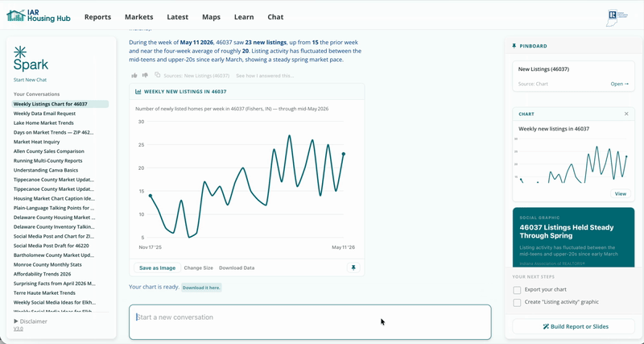Expand the Disclaimer section
Image resolution: width=644 pixels, height=344 pixels.
click(x=31, y=321)
